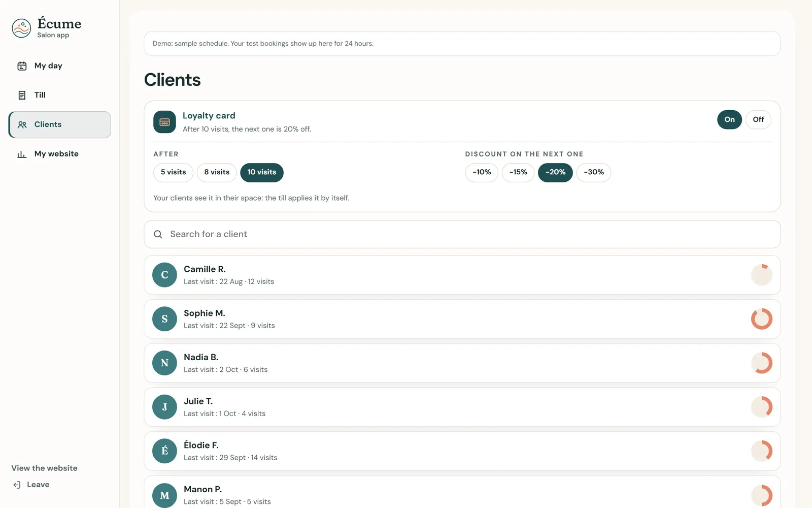Turn the loyalty card Off
This screenshot has height=508, width=812.
tap(758, 120)
